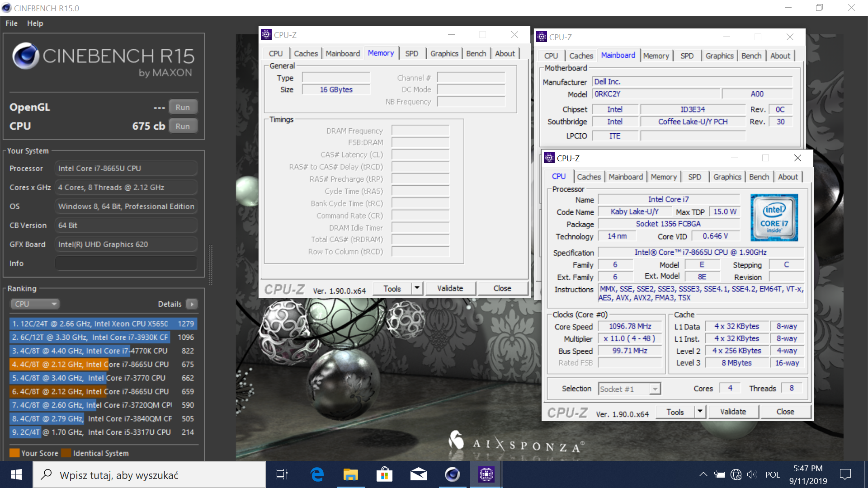Click Tools button in CPU window
Image resolution: width=868 pixels, height=488 pixels.
tap(675, 412)
